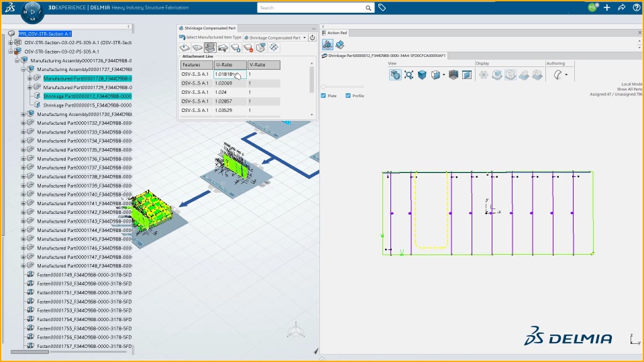Click the Authoring curved surface icon
The image size is (644, 362).
[557, 74]
